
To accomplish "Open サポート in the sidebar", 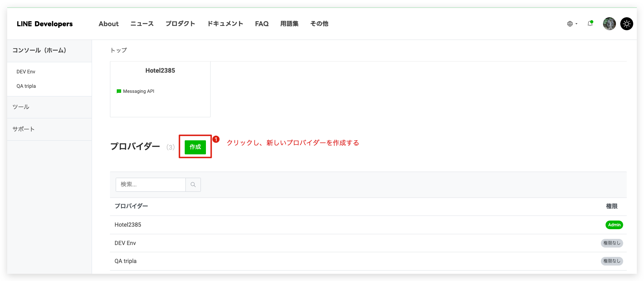I will (x=50, y=129).
